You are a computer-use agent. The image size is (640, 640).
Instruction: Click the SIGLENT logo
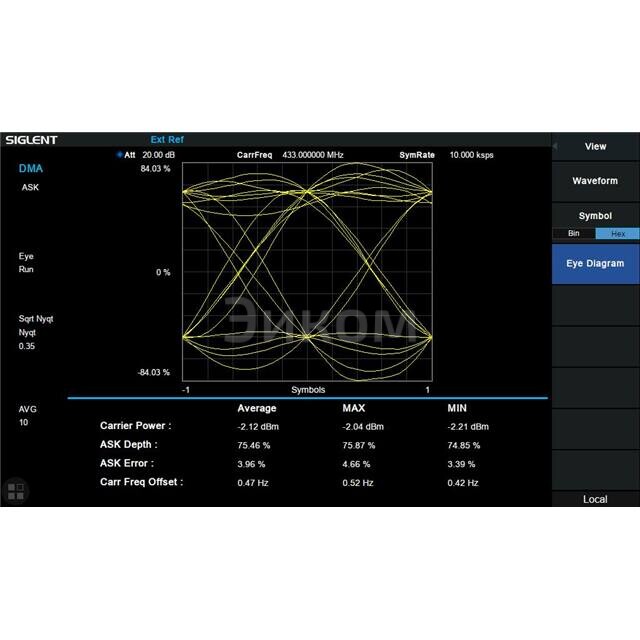point(31,140)
